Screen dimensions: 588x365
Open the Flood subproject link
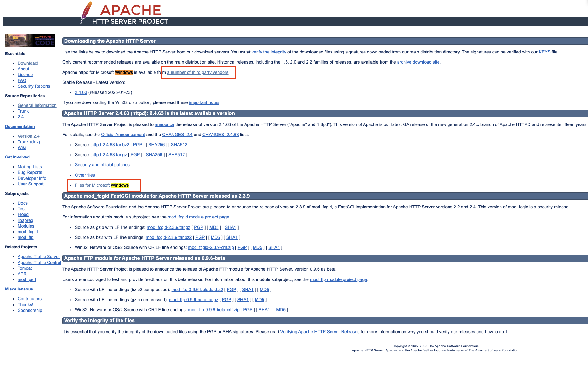(x=23, y=214)
